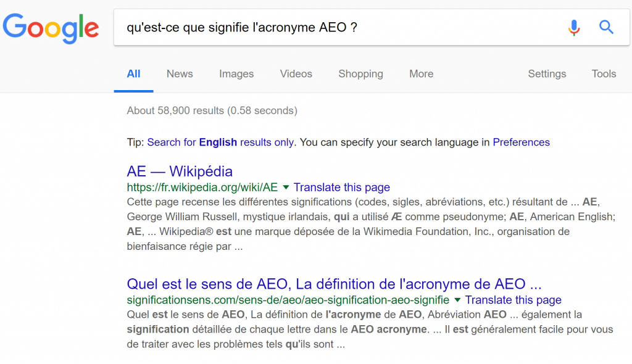Click the green significationsens.com URL text
This screenshot has height=364, width=632.
[288, 300]
